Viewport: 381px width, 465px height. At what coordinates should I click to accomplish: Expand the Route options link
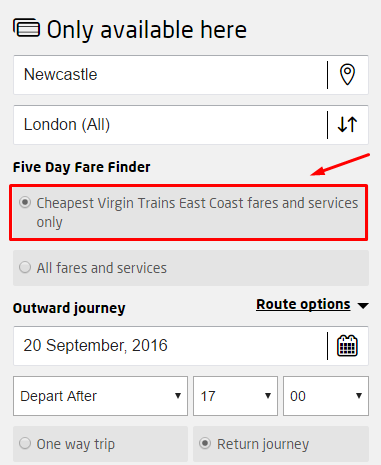coord(303,304)
